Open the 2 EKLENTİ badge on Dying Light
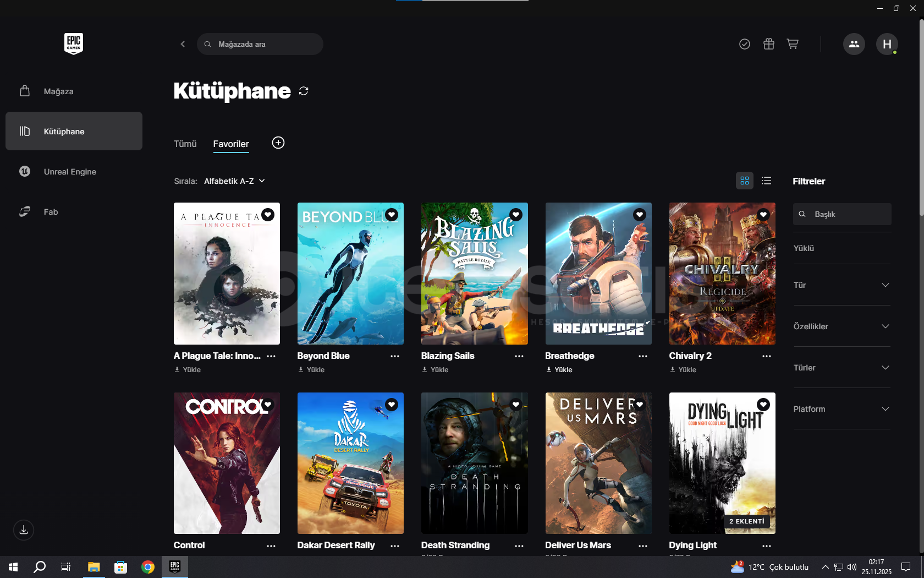The width and height of the screenshot is (924, 578). (747, 521)
